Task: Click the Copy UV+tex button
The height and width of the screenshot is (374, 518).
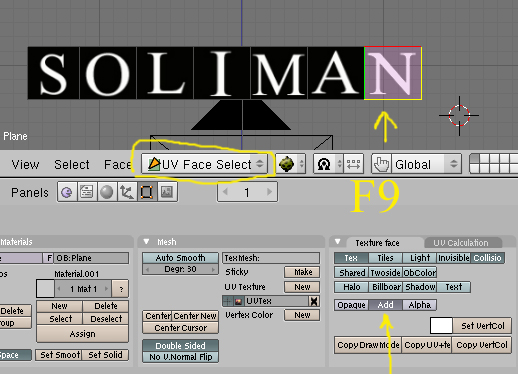Action: click(x=427, y=345)
